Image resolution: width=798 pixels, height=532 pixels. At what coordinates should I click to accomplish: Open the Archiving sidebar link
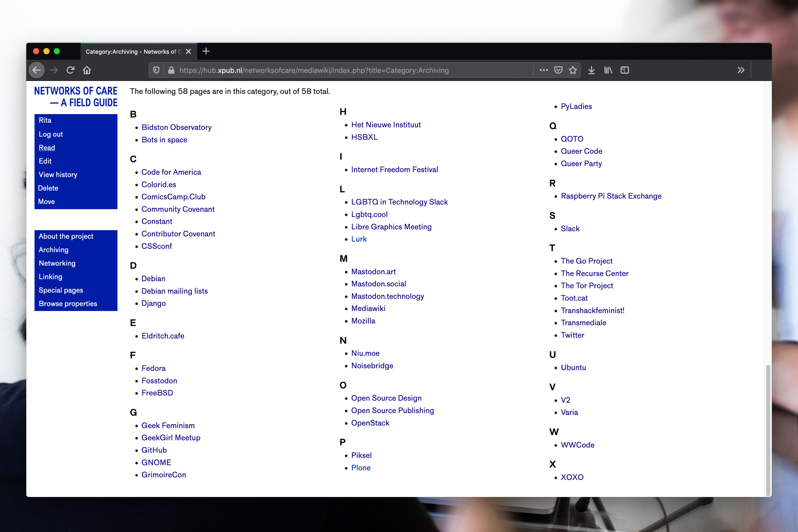pos(54,250)
